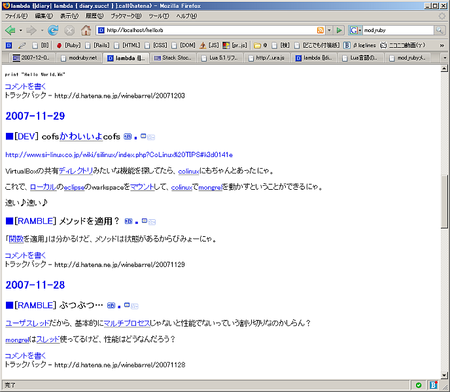Switch to the Lua言語 tab

click(361, 58)
